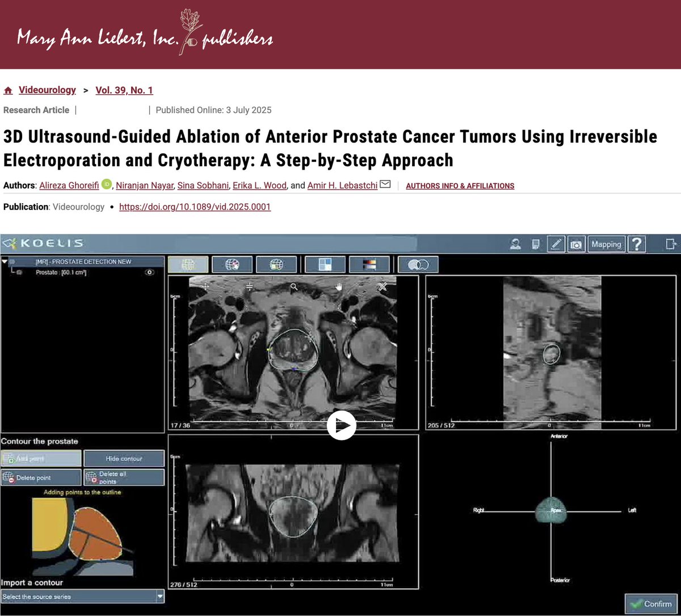Select the hand pan tool in axial view
The width and height of the screenshot is (681, 616).
[x=339, y=287]
